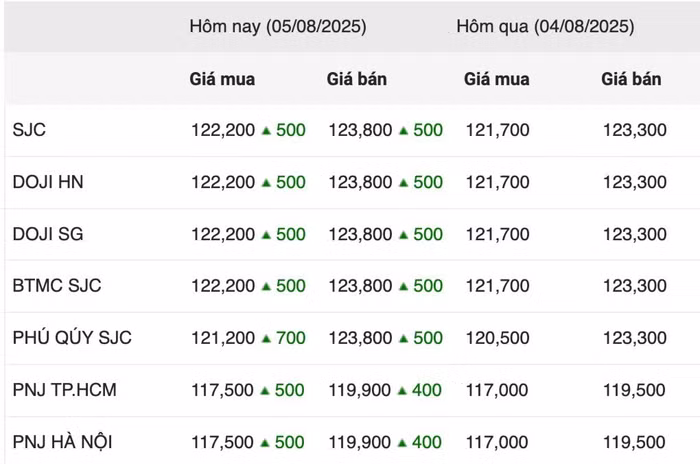700x464 pixels.
Task: Click yesterday's PHÚ QÚY SJC buy price 120,500
Action: [x=498, y=338]
